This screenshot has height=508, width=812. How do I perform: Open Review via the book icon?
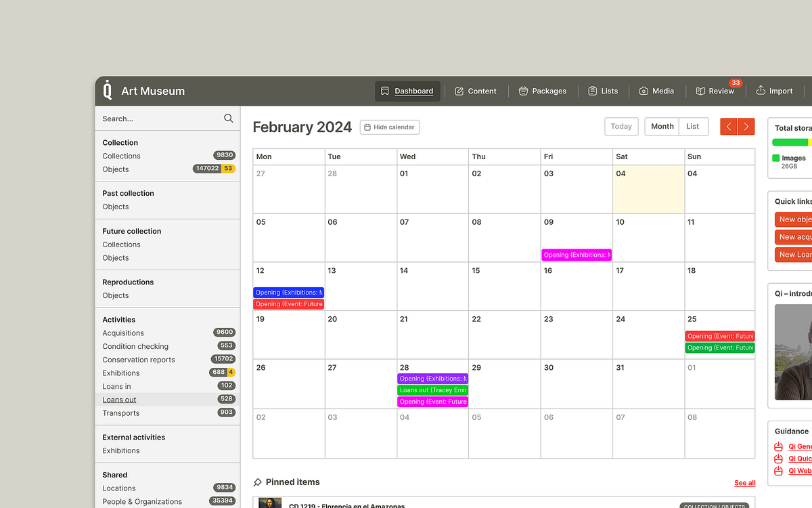click(700, 91)
